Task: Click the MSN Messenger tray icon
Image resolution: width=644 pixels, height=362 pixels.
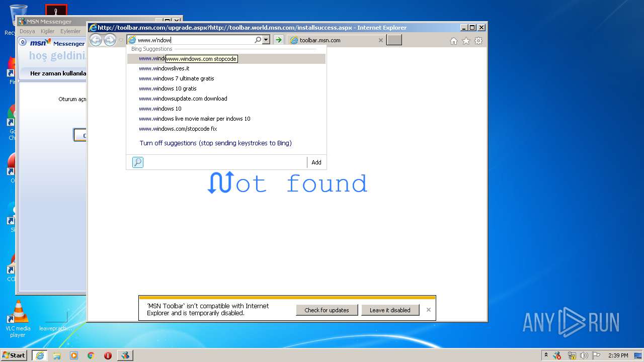Action: coord(557,355)
